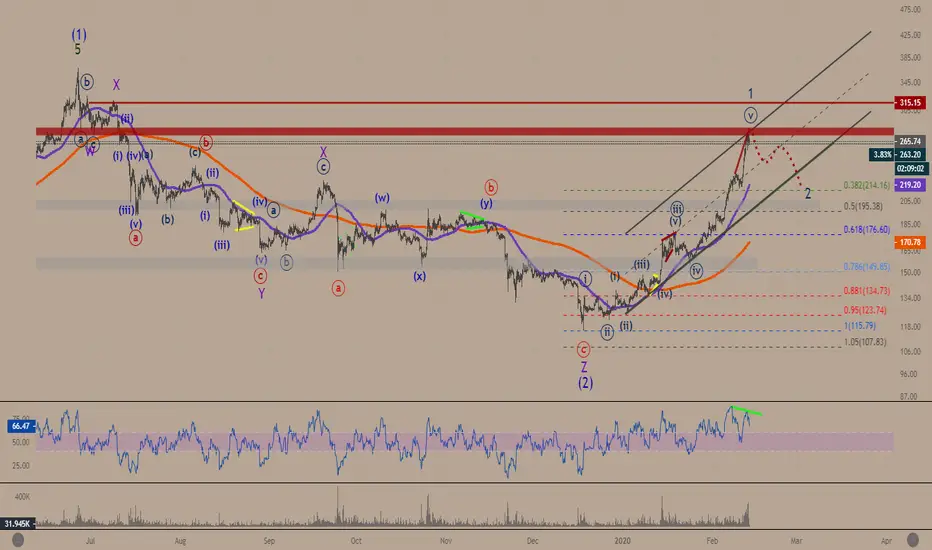The height and width of the screenshot is (550, 932).
Task: Select the wave 2 projection label
Action: coord(808,193)
